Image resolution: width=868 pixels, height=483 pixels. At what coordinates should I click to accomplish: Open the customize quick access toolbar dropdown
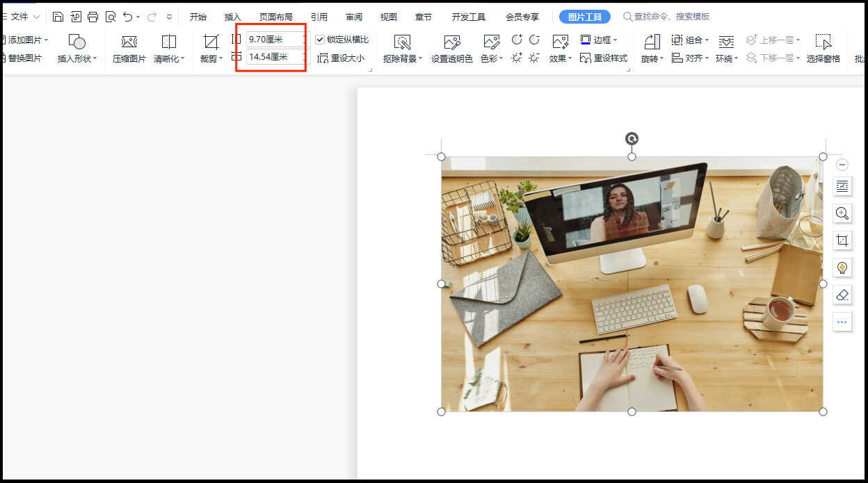[x=169, y=17]
